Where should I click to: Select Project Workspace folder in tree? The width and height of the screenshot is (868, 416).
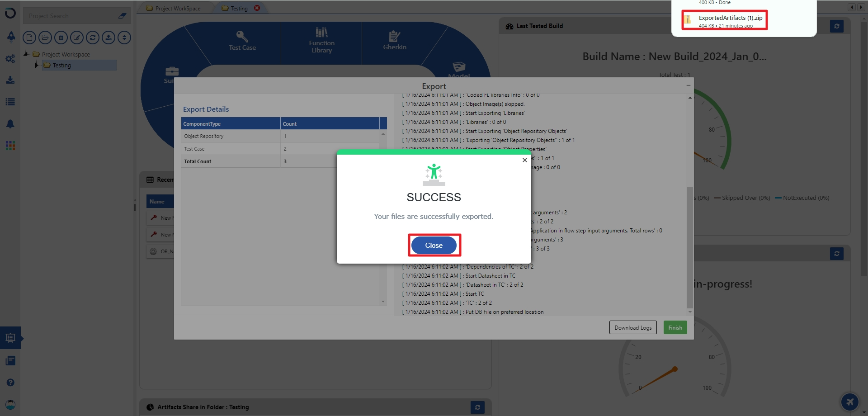click(66, 54)
